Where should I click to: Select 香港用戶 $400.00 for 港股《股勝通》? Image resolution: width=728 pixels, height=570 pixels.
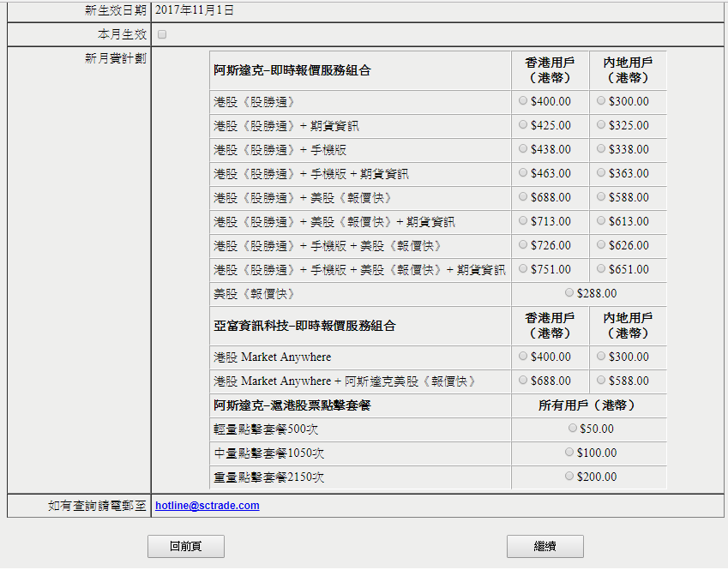click(523, 101)
